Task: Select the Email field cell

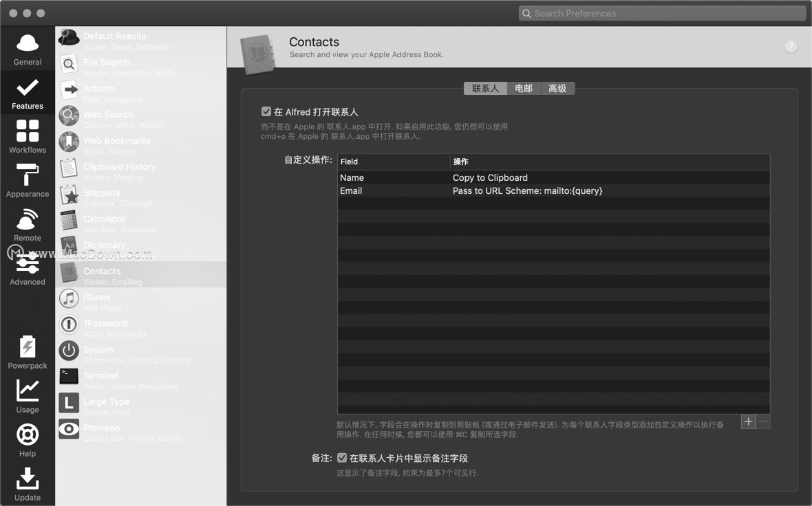Action: (x=351, y=190)
